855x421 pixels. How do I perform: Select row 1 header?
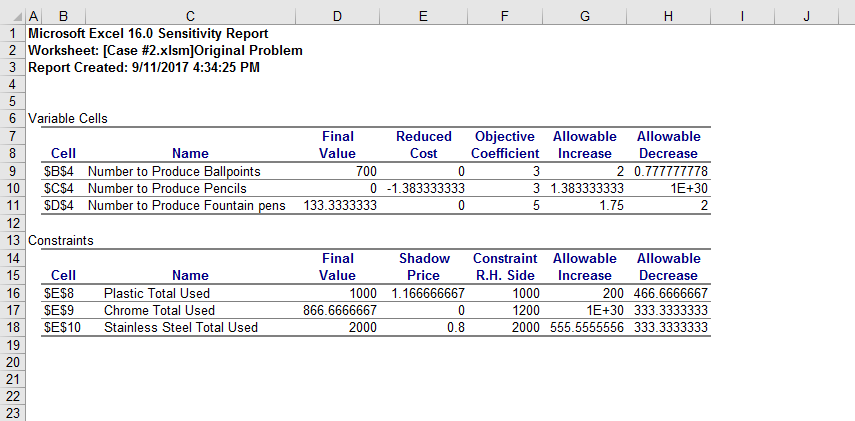(13, 34)
